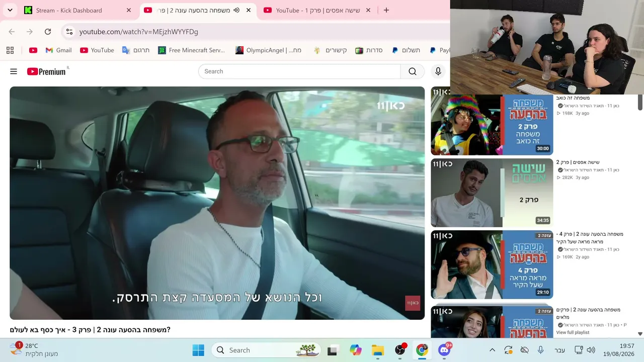The width and height of the screenshot is (644, 362).
Task: Open the פרקים מלאים playlist thumbnail
Action: [492, 322]
